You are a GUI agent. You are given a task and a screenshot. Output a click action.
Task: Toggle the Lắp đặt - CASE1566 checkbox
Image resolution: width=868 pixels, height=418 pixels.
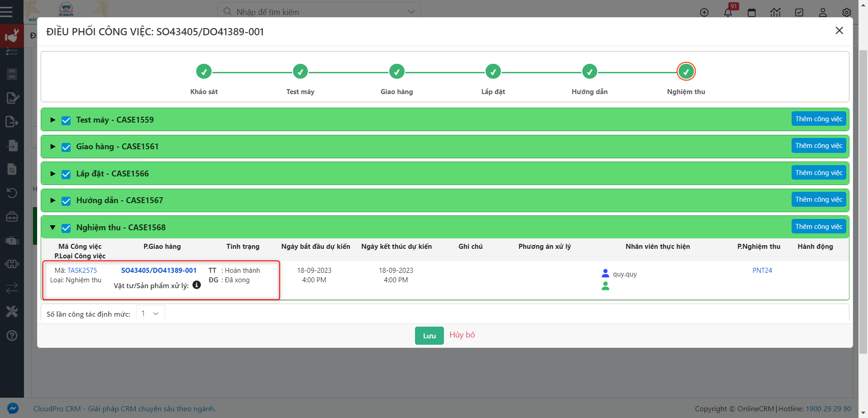[x=66, y=174]
